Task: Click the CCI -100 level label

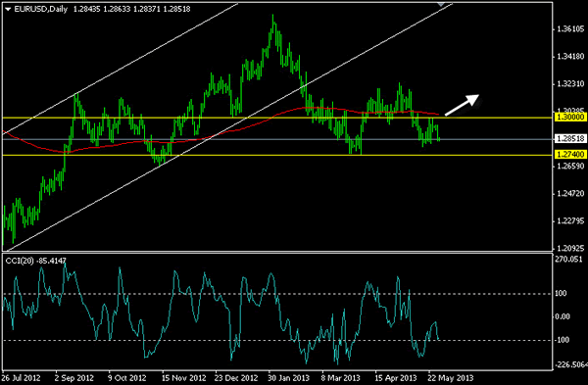Action: click(x=563, y=340)
